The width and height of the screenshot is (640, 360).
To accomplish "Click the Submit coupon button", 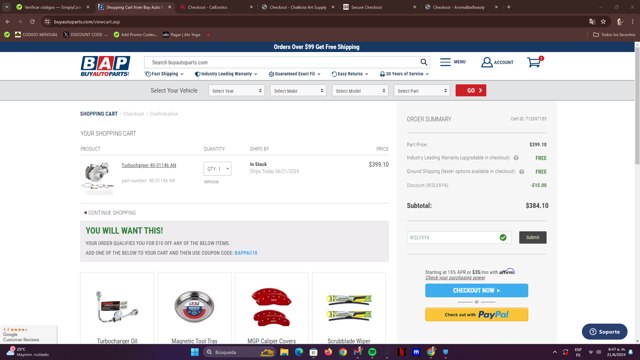I will coord(533,238).
